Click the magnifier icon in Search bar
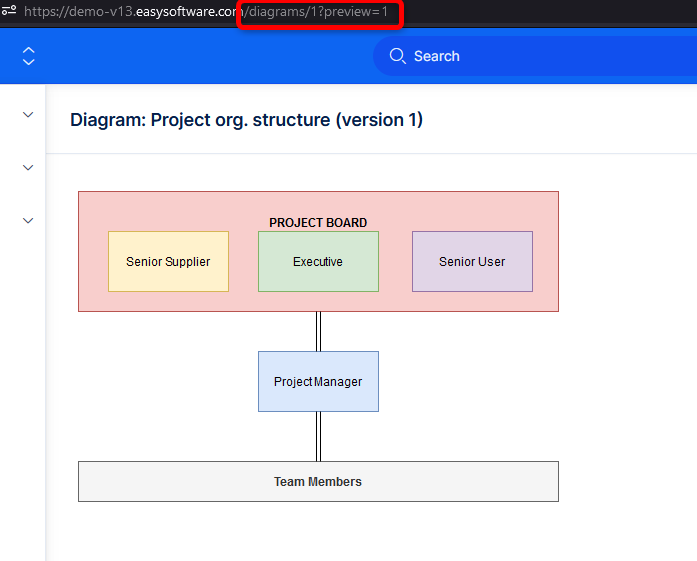 click(x=398, y=56)
